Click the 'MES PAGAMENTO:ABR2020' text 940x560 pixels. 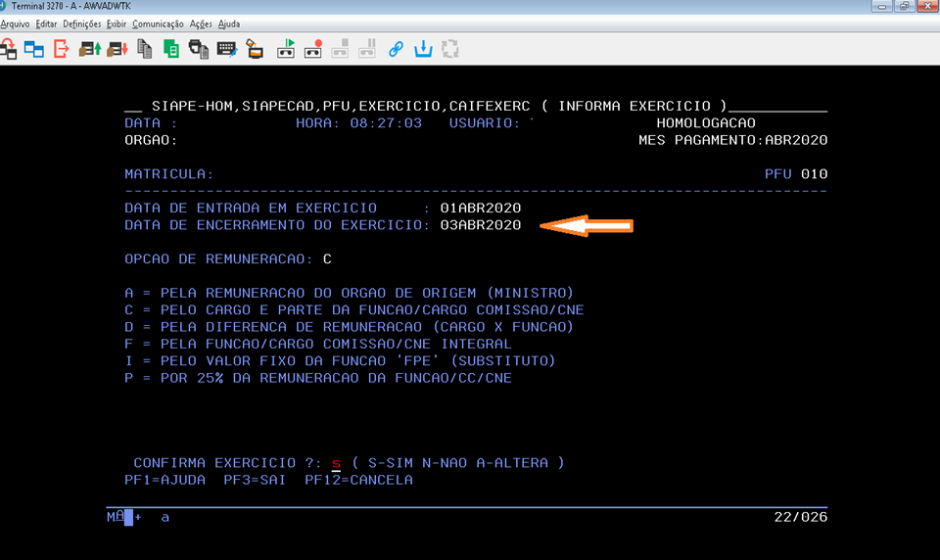[732, 140]
